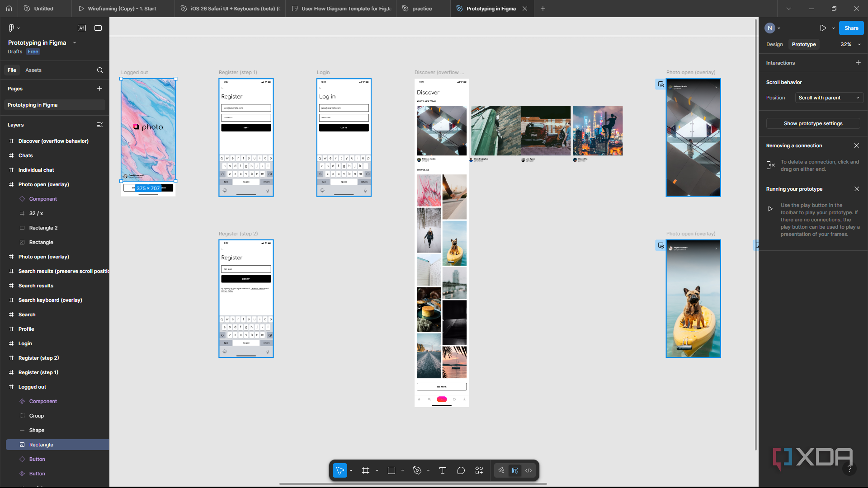Click the canvas vertical scrollbar
Image resolution: width=868 pixels, height=488 pixels.
point(756,235)
